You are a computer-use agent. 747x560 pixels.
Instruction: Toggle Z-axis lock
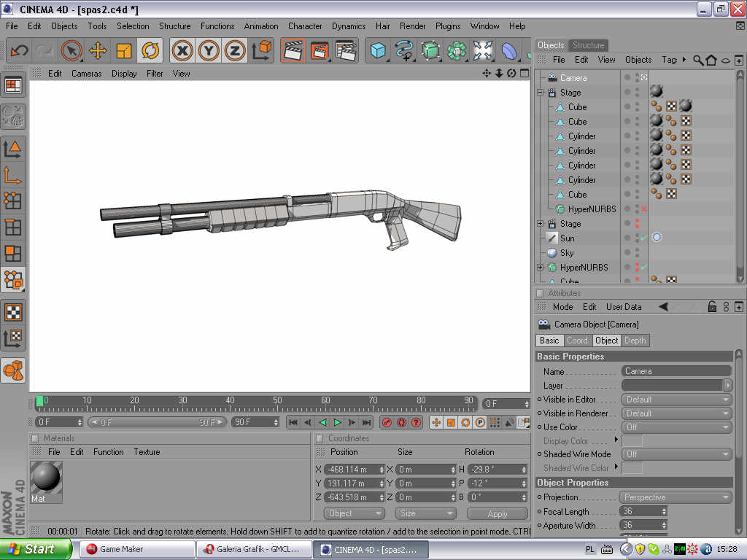[234, 50]
